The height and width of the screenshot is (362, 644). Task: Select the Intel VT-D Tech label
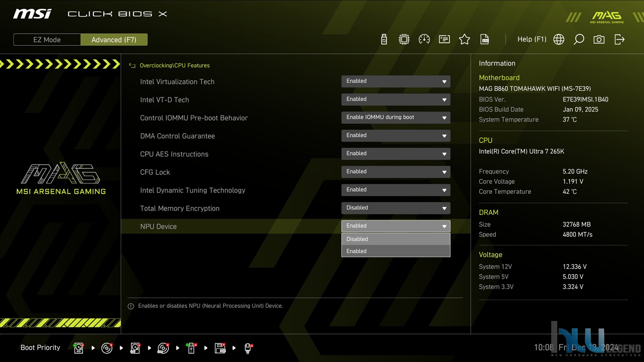pos(164,100)
